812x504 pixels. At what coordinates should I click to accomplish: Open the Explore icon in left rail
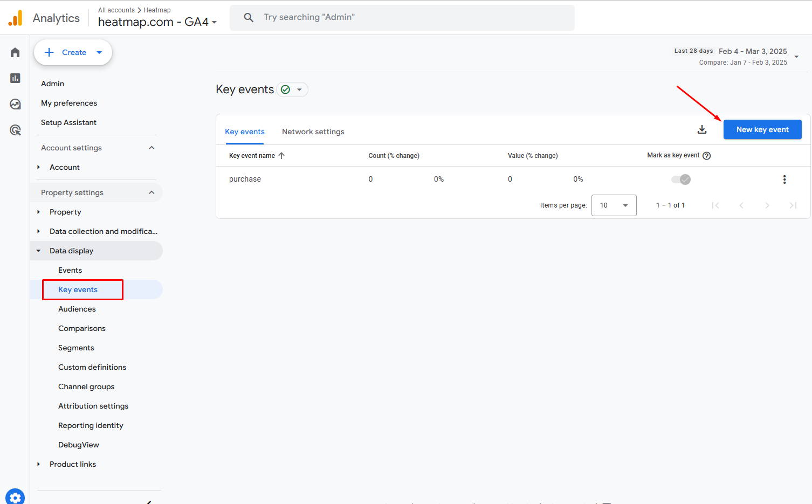pos(15,104)
